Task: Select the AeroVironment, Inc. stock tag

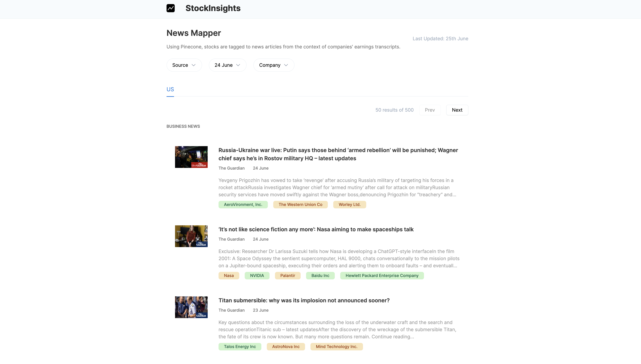Action: 243,204
